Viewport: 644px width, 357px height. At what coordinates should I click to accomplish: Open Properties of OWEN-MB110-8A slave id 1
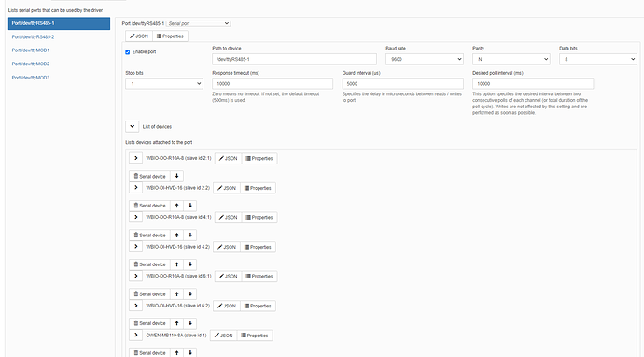[255, 336]
